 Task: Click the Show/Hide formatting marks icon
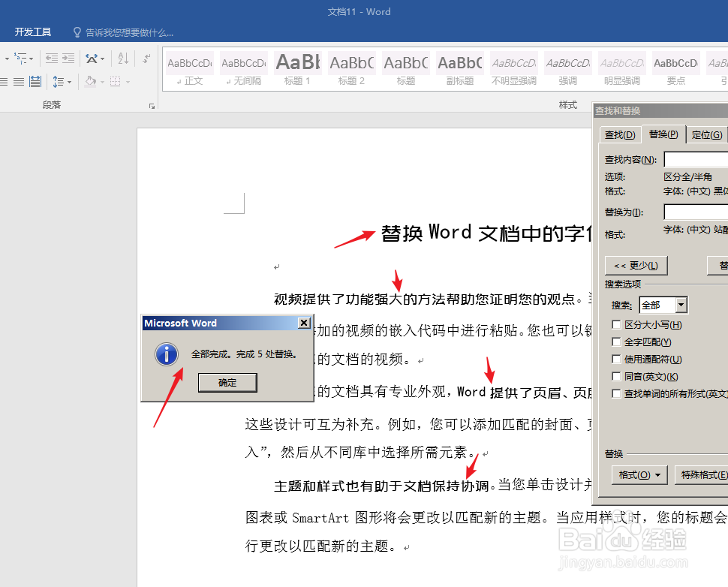[146, 59]
